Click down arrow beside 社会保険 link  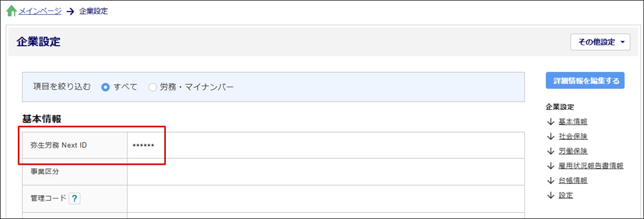[550, 136]
